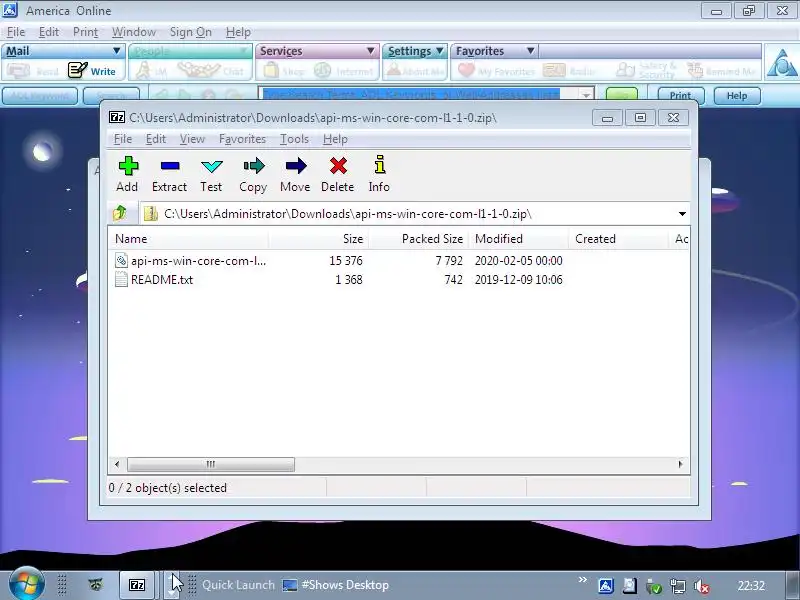Click the horizontal scrollbar thumb in file list

click(211, 464)
